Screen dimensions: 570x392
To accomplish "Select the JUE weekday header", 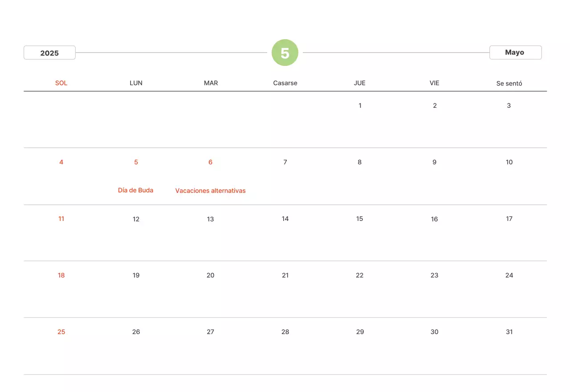I will (360, 83).
